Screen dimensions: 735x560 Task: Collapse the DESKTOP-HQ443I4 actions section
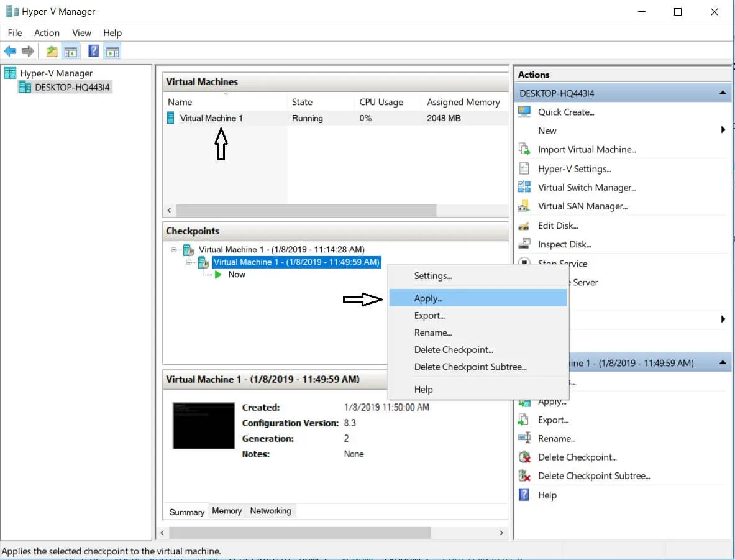[722, 93]
